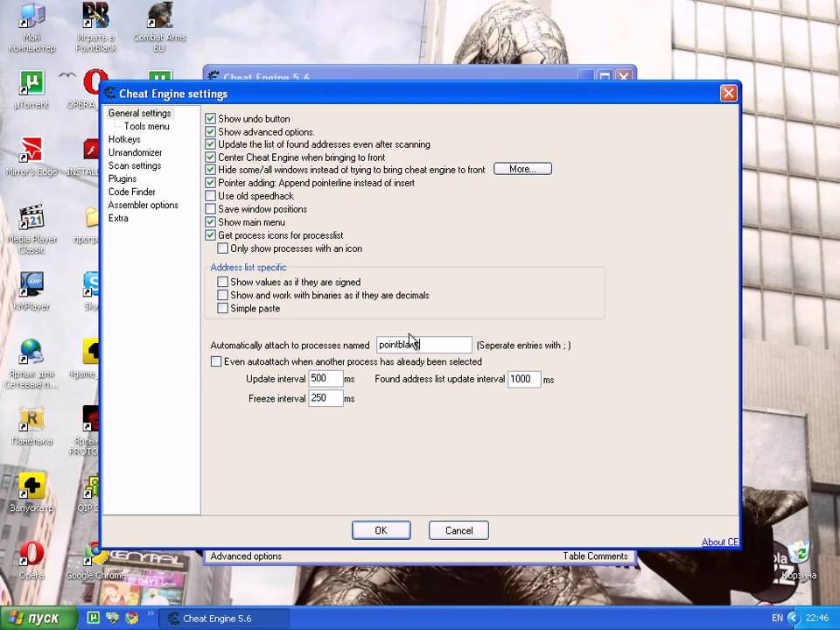Open Assembler options settings page
Screen dimensions: 840x630
click(x=143, y=205)
